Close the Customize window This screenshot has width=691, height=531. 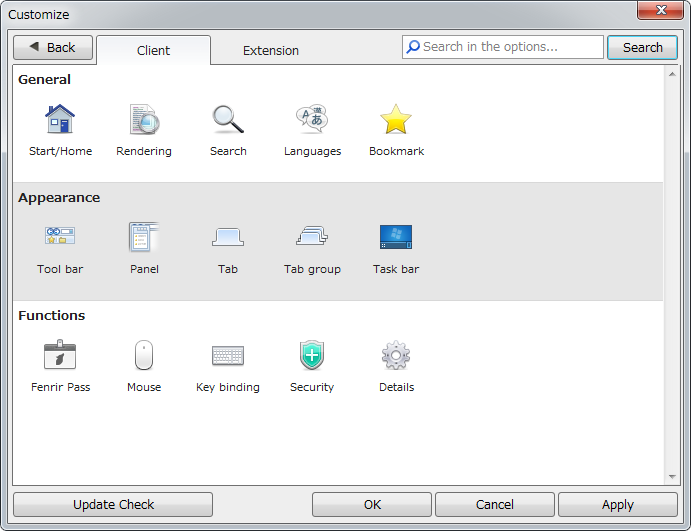(661, 10)
